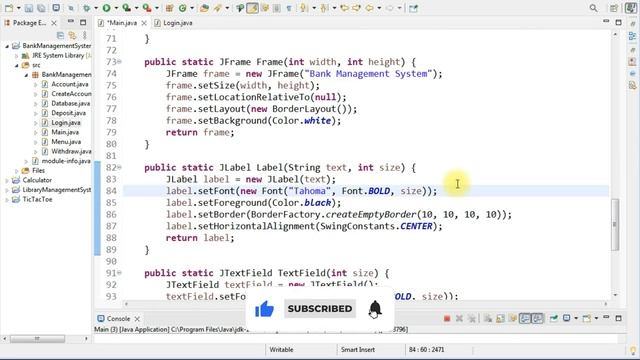Click the Open Perspective icon
Viewport: 640px width, 360px height.
pyautogui.click(x=613, y=8)
